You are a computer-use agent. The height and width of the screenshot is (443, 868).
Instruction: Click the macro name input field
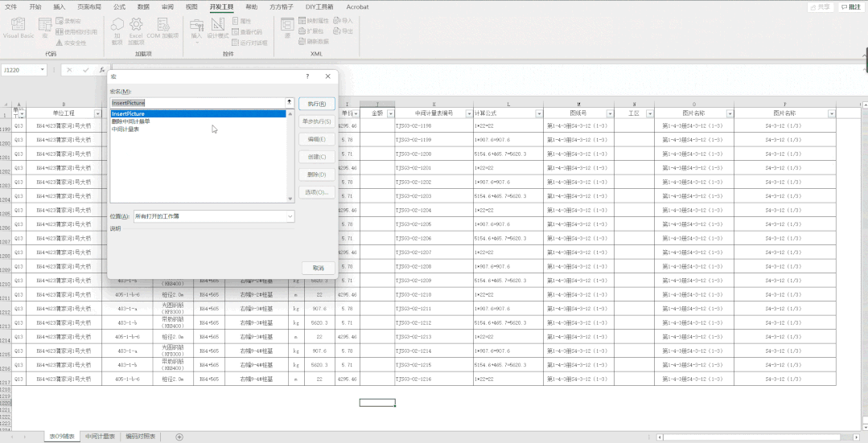coord(197,103)
